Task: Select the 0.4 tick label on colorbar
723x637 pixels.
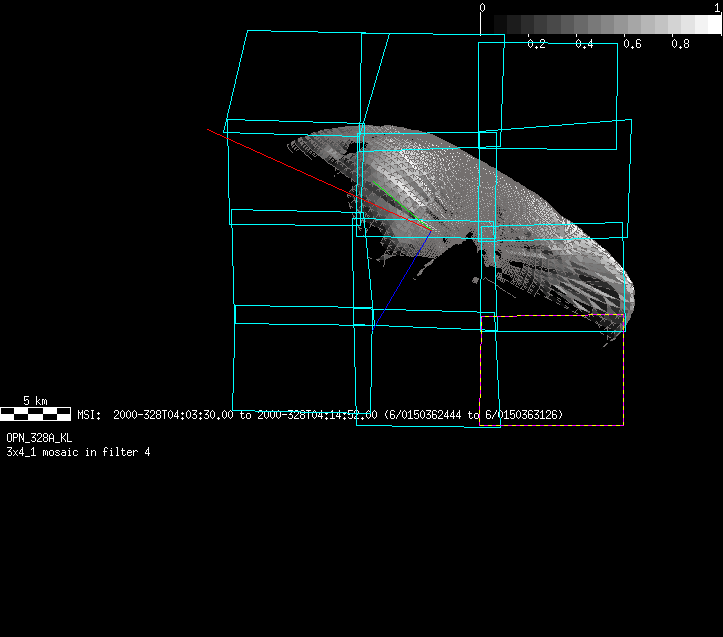Action: [x=585, y=44]
